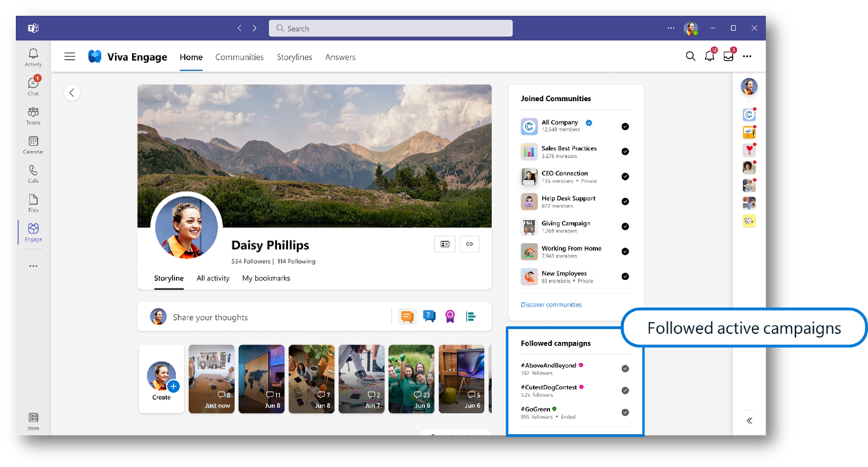Image resolution: width=868 pixels, height=467 pixels.
Task: Toggle Working From Home joined checkmark
Action: 625,251
